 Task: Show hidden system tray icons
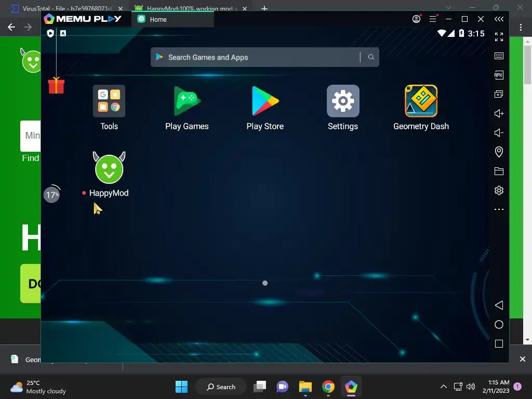(444, 387)
